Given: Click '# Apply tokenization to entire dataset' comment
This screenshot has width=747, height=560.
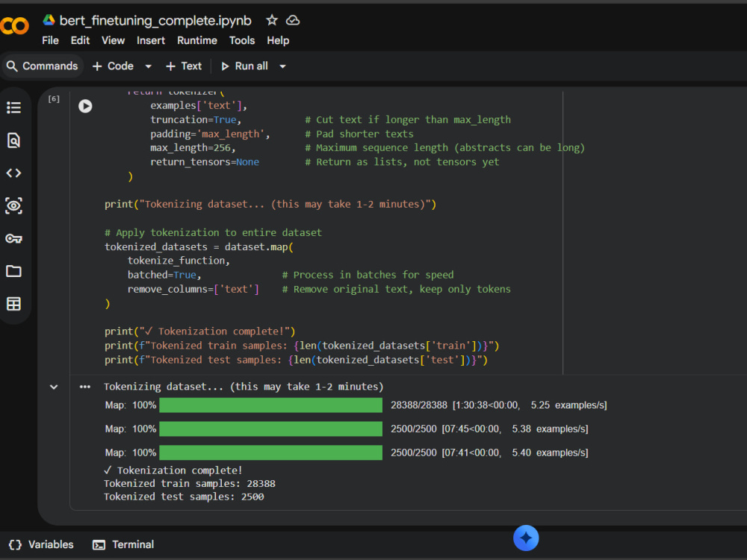Looking at the screenshot, I should [213, 232].
